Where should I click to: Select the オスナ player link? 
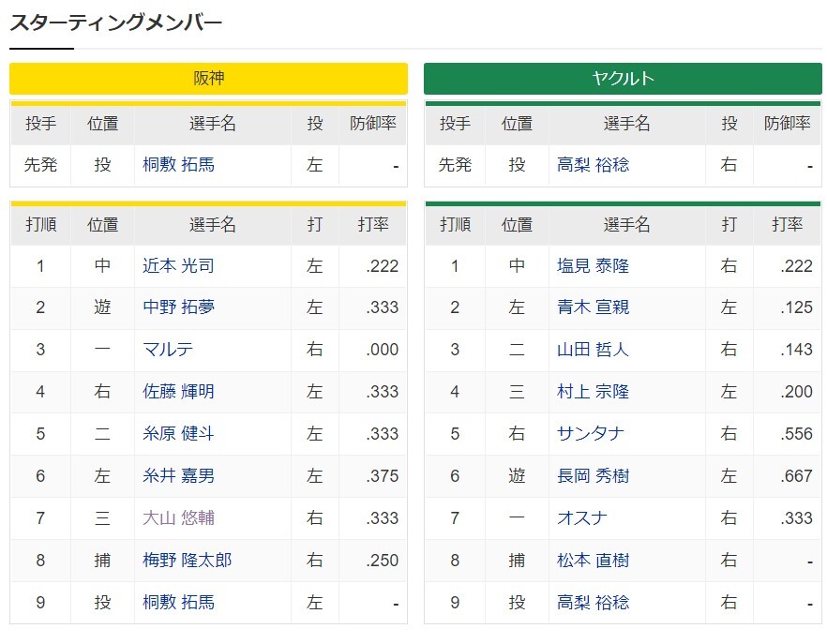coord(582,518)
